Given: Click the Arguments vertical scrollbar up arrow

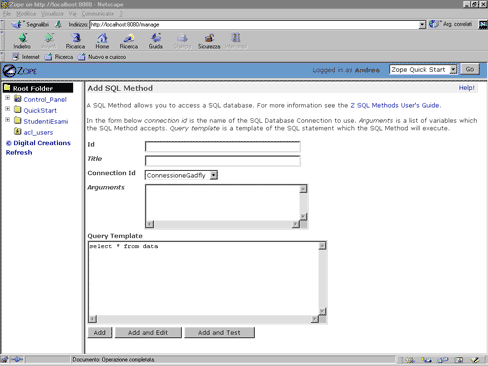Looking at the screenshot, I should tap(303, 189).
